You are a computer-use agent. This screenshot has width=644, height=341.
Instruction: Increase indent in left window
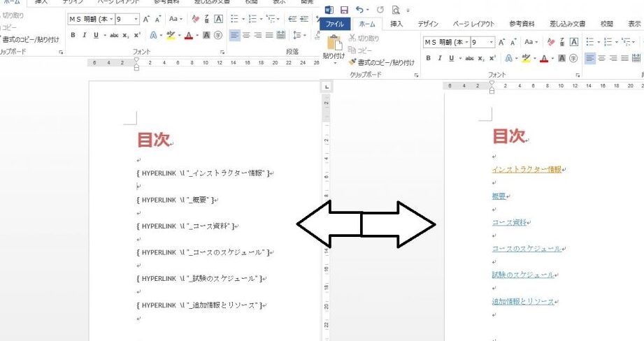(x=304, y=19)
